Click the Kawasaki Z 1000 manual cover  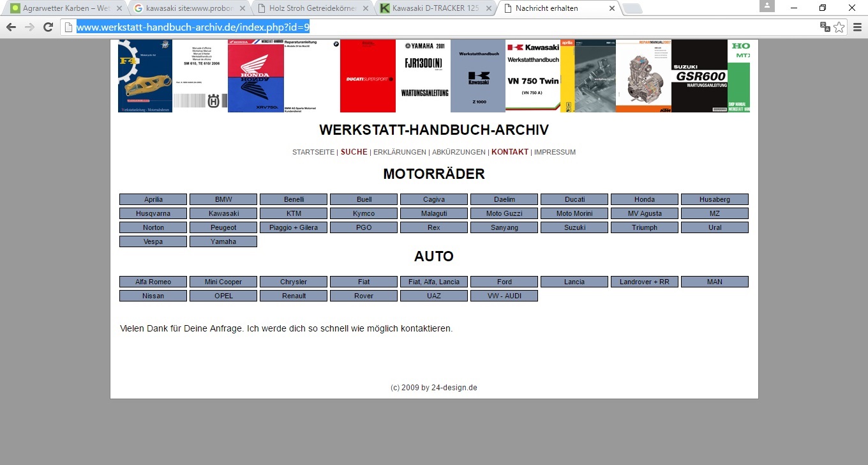point(478,76)
